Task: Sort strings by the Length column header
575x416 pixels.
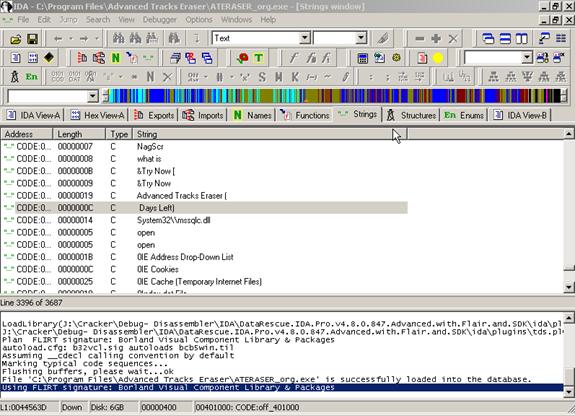Action: click(79, 134)
